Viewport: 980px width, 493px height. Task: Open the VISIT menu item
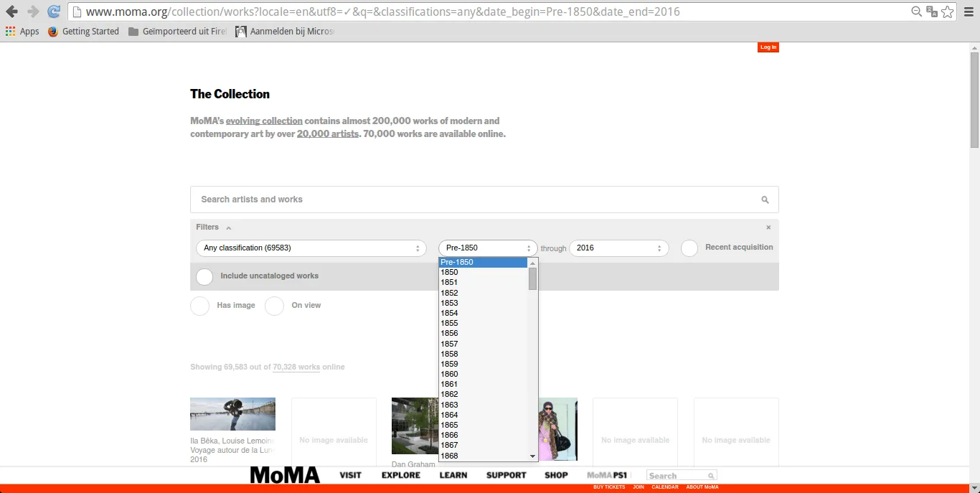tap(351, 475)
